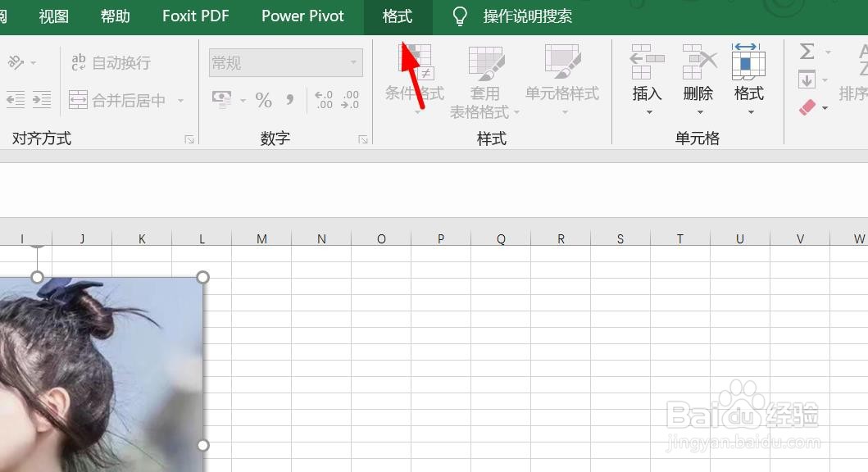Select column L header
Screen dimensions: 868x472
[202, 238]
